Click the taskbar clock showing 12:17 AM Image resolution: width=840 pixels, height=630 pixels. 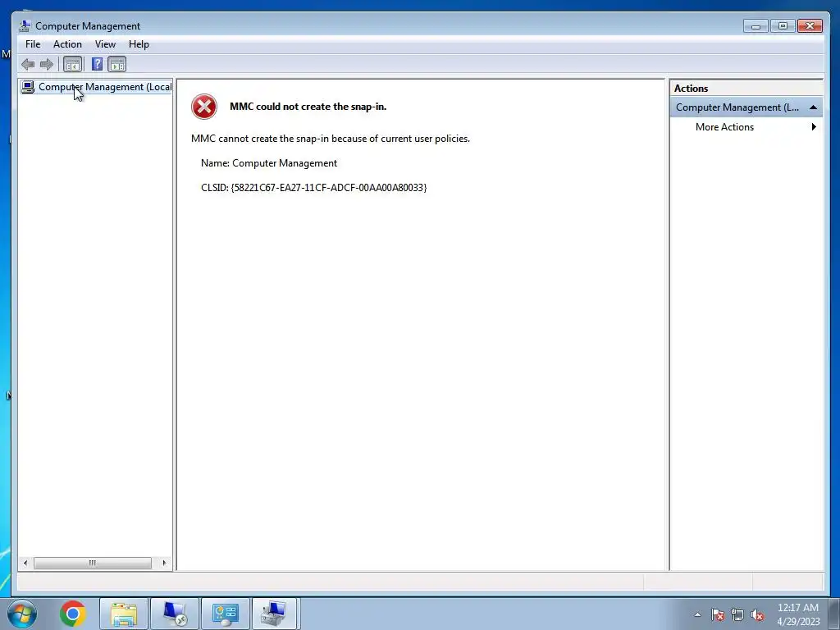[798, 614]
